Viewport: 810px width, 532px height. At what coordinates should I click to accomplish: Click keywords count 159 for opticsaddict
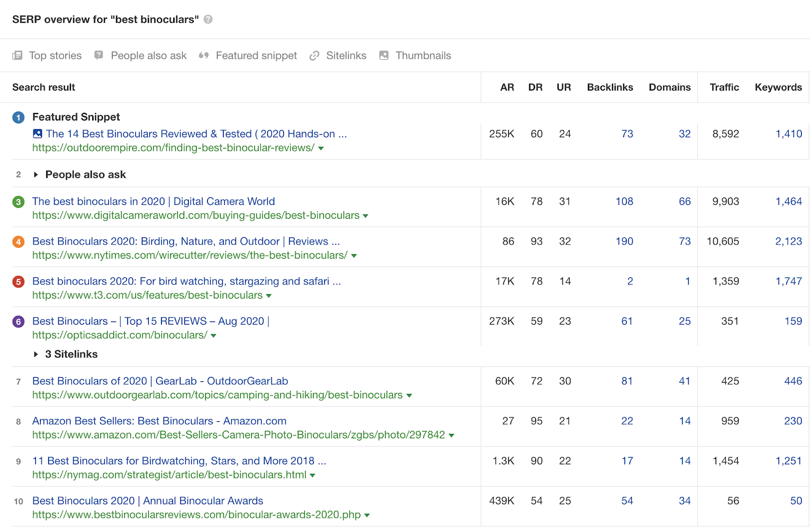tap(793, 321)
